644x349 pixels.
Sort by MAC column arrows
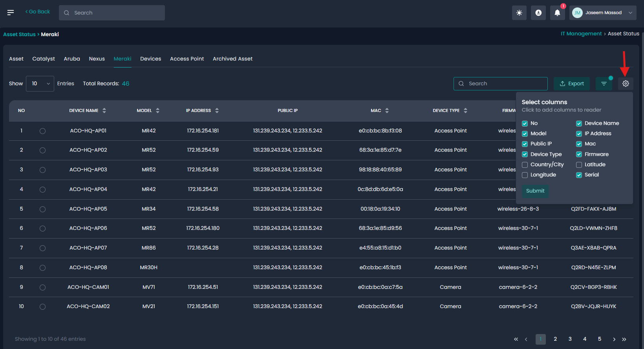(387, 110)
